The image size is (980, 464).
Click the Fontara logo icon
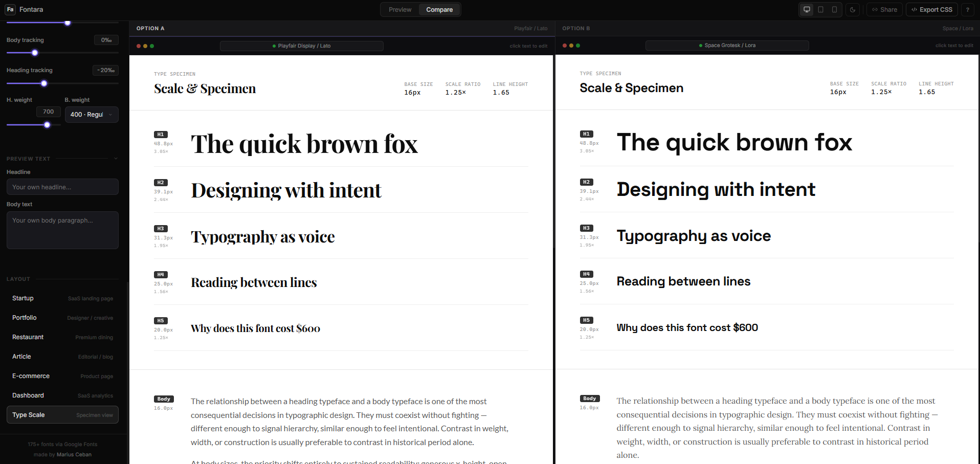(10, 9)
